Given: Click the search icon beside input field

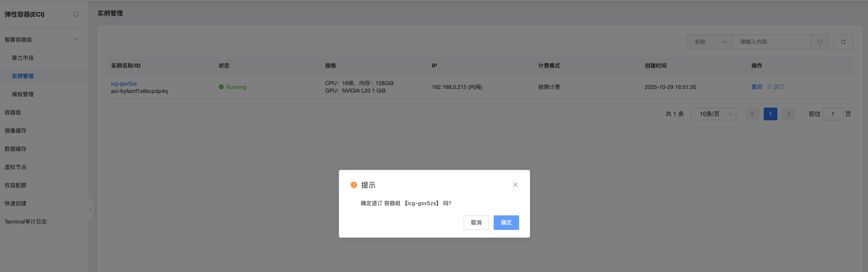Looking at the screenshot, I should coord(819,42).
